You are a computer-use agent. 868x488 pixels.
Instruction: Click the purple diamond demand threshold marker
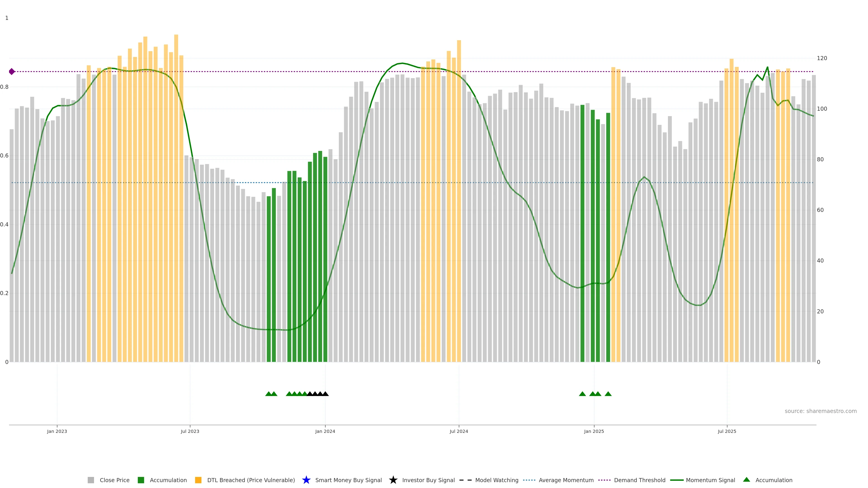pos(12,71)
